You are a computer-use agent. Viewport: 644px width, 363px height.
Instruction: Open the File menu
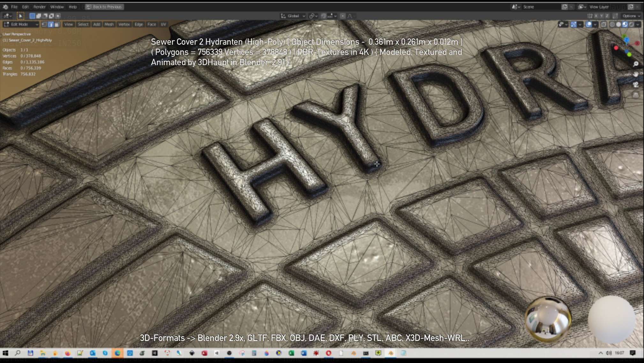tap(14, 7)
